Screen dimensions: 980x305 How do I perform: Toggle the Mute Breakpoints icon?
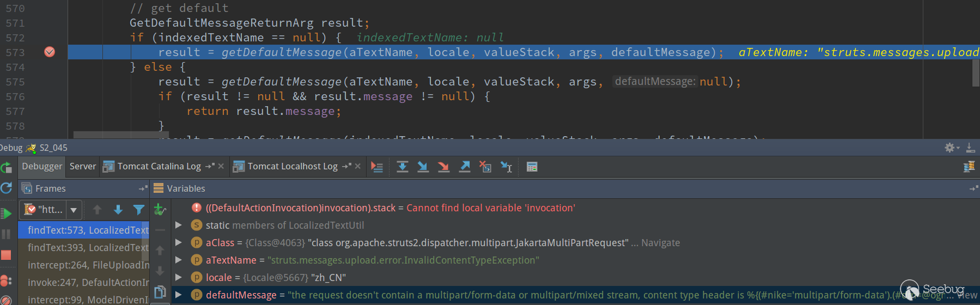[x=6, y=301]
